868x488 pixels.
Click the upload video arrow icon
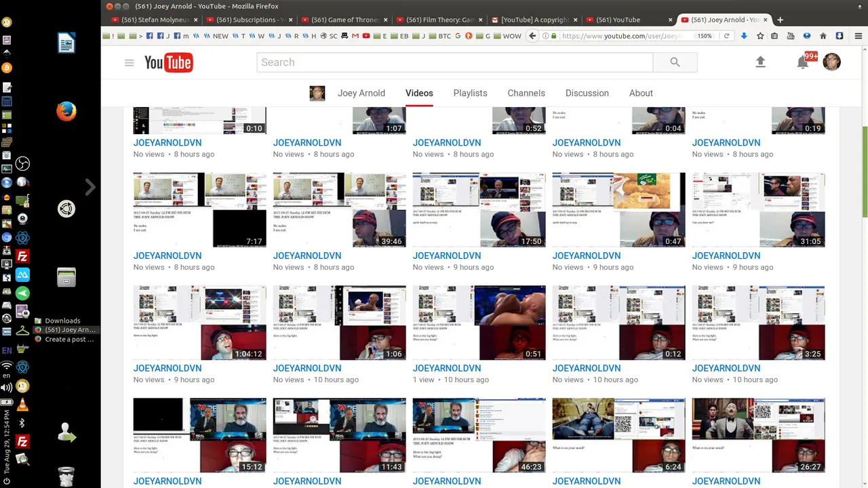click(760, 62)
